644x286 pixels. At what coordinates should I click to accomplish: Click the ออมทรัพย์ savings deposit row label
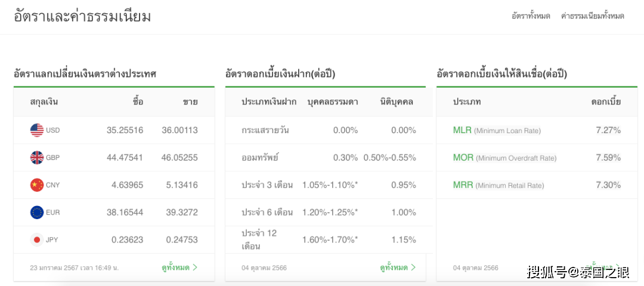point(260,158)
